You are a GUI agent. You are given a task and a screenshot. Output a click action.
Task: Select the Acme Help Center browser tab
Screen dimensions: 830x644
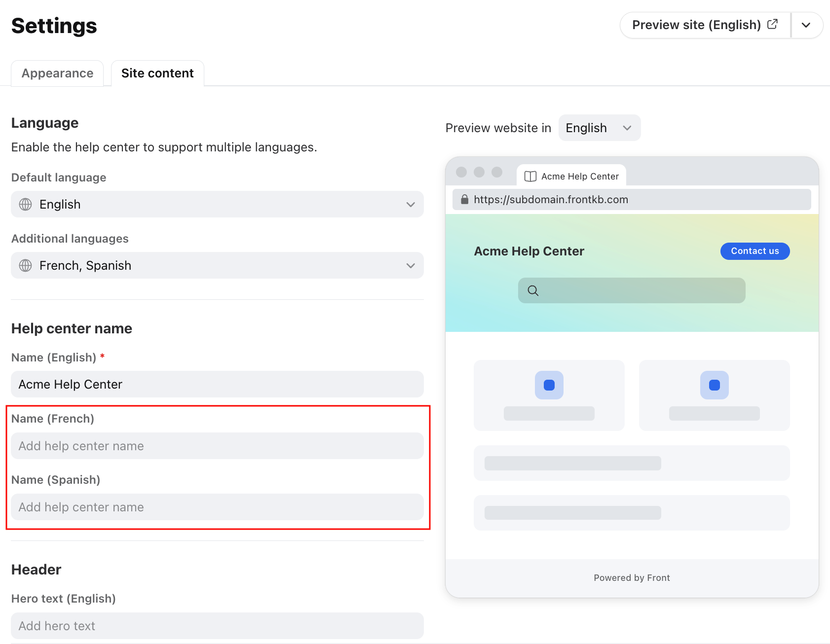pos(571,176)
